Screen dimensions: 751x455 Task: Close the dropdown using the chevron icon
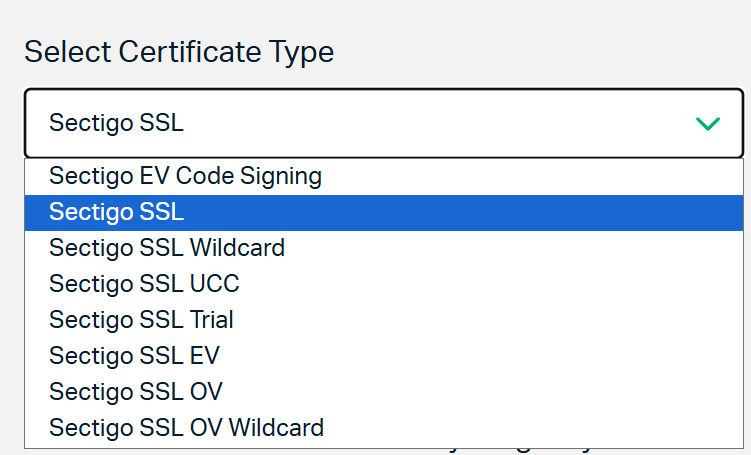coord(707,124)
